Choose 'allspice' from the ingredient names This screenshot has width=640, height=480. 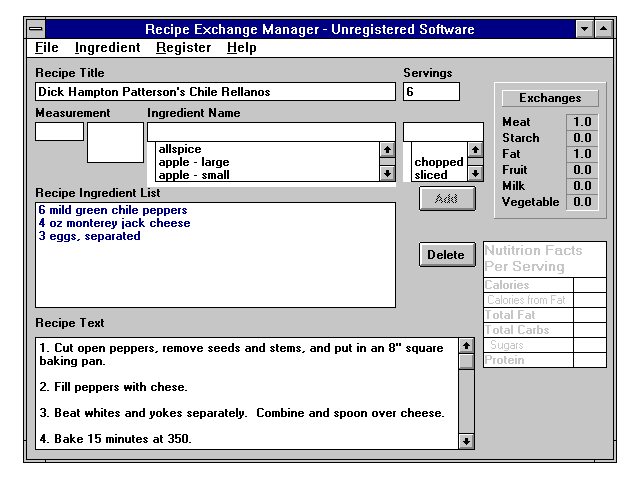(x=180, y=149)
